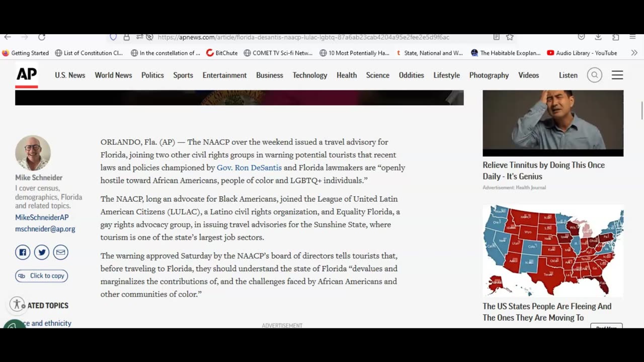644x362 pixels.
Task: Go back with the browser back arrow
Action: (x=7, y=37)
